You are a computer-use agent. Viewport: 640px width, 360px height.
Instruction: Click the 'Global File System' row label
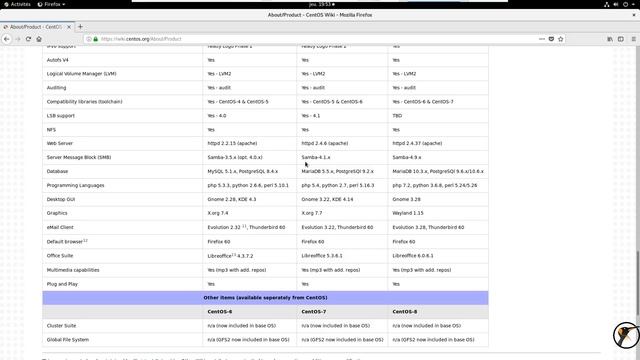68,340
